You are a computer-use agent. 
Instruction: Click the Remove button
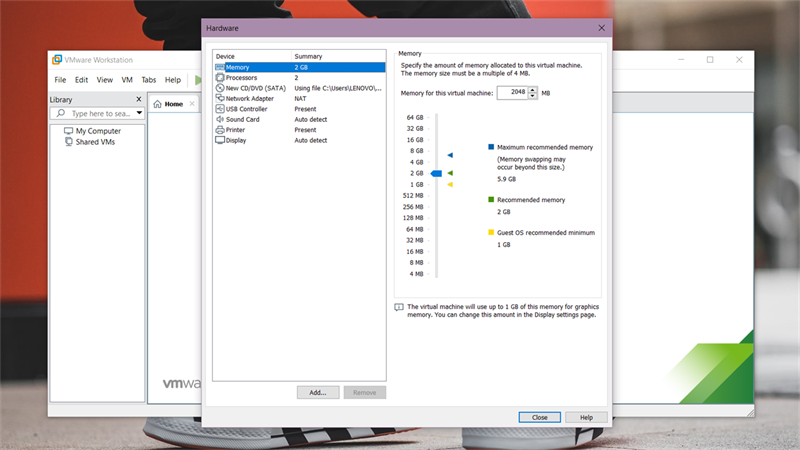pyautogui.click(x=364, y=392)
